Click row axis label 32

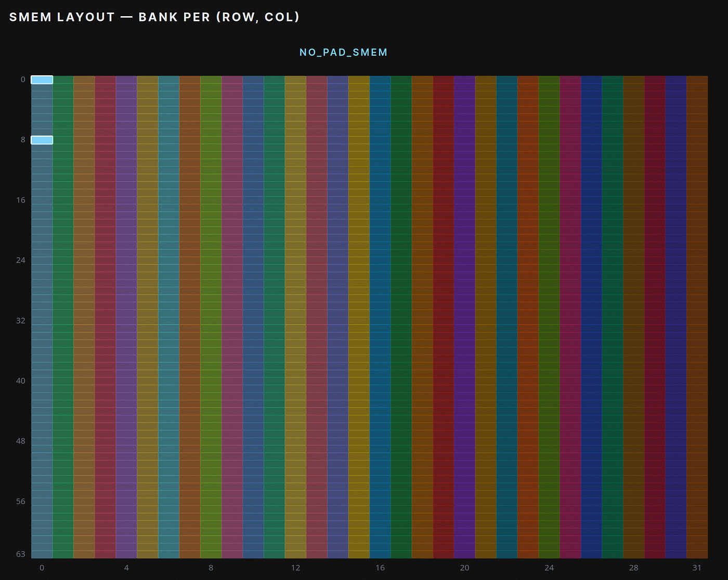point(21,321)
